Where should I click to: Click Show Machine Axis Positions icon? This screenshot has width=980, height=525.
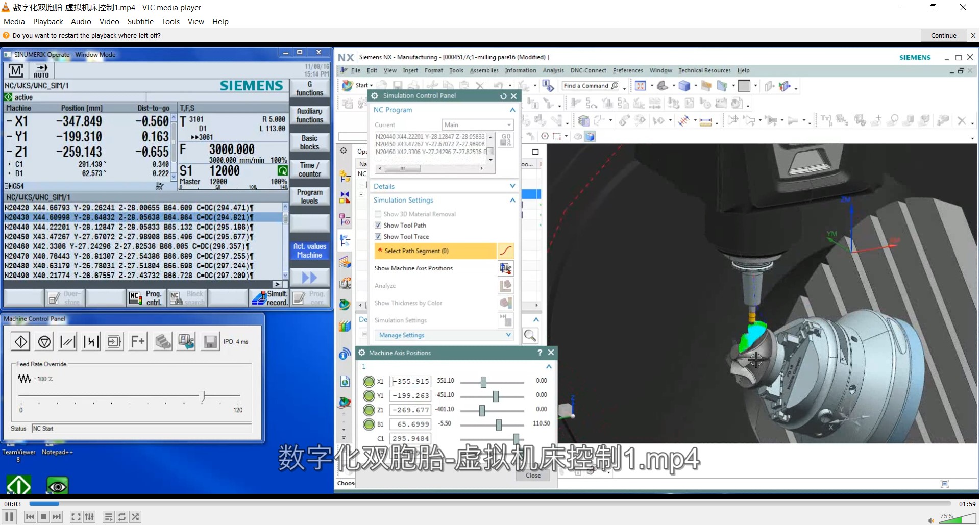click(505, 268)
